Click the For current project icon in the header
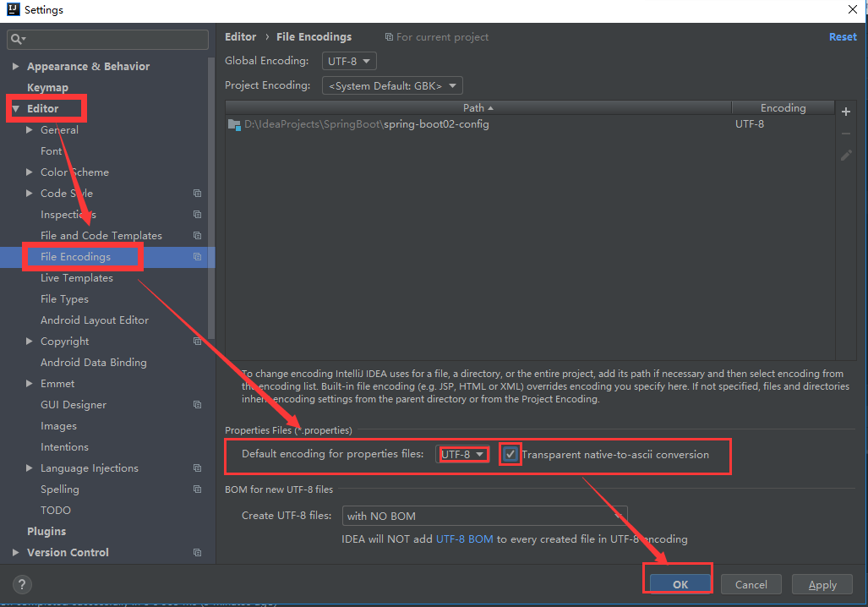The width and height of the screenshot is (868, 607). 389,37
